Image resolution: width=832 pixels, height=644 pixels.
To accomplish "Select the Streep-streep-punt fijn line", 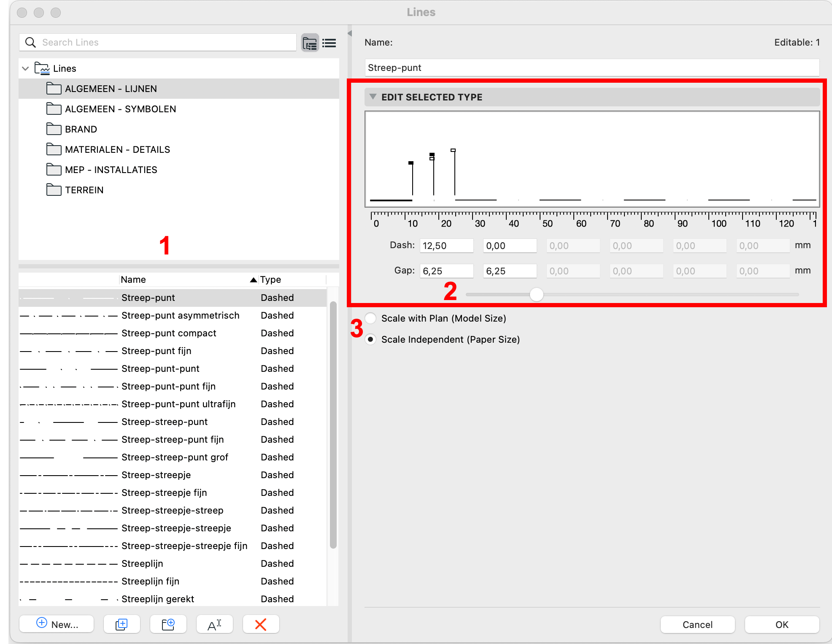I will (x=173, y=439).
